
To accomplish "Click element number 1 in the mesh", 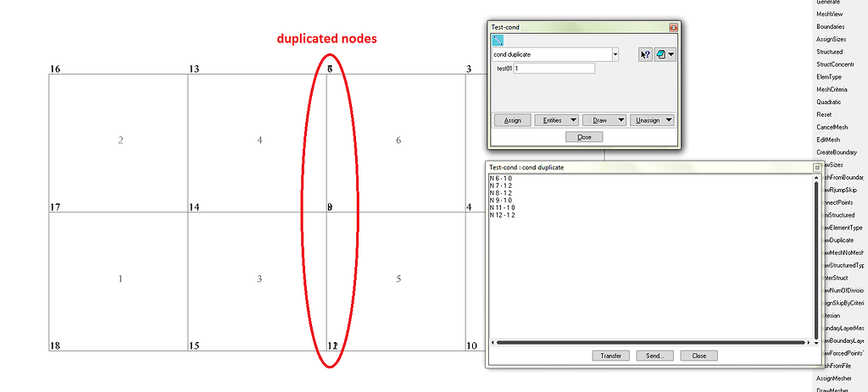I will point(120,279).
